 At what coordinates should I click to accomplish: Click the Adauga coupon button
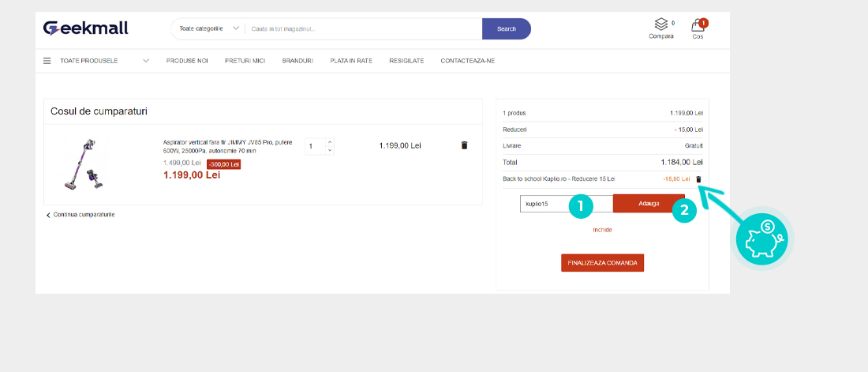click(648, 204)
